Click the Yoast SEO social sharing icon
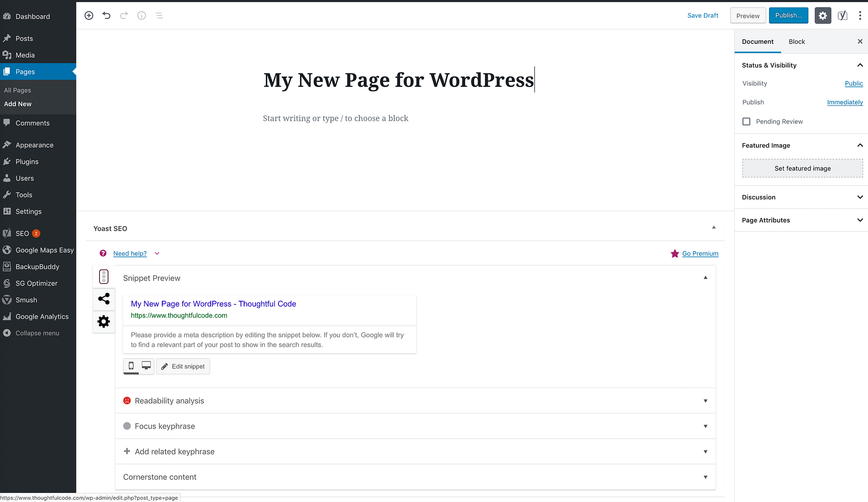 [x=104, y=298]
